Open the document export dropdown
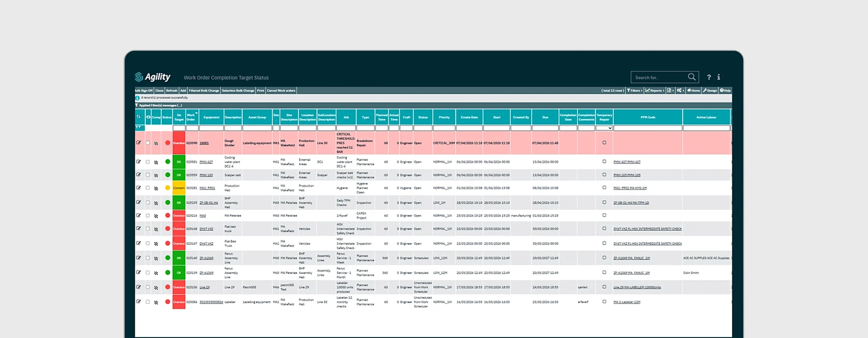The height and width of the screenshot is (338, 868). point(670,90)
